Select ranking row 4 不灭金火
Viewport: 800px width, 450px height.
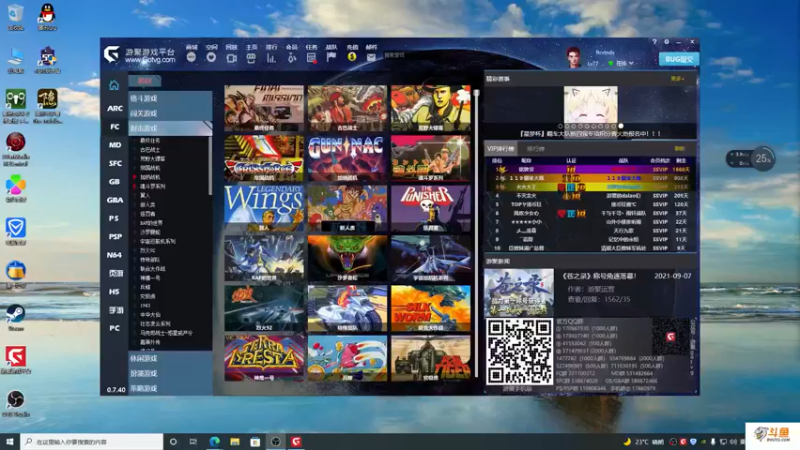(x=591, y=195)
